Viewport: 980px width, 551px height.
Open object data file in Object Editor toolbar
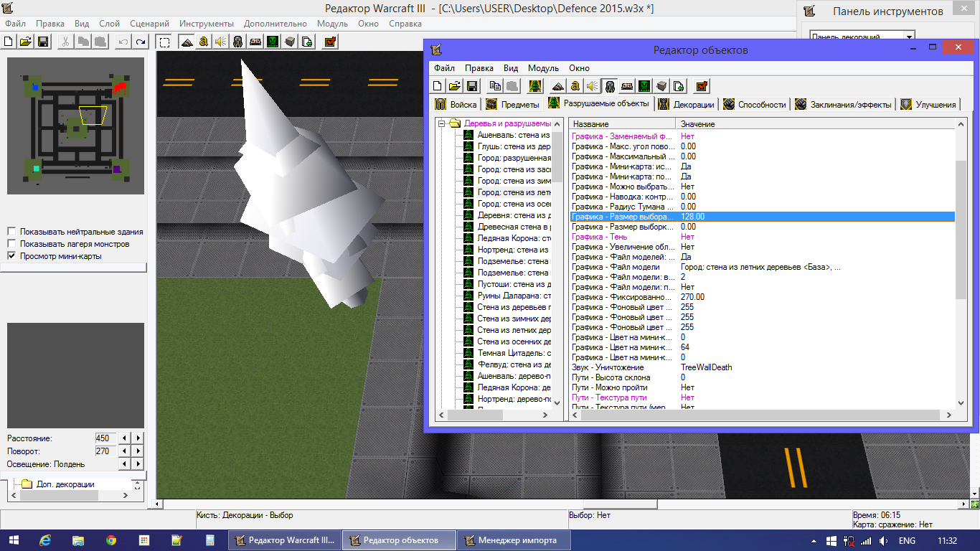click(454, 86)
